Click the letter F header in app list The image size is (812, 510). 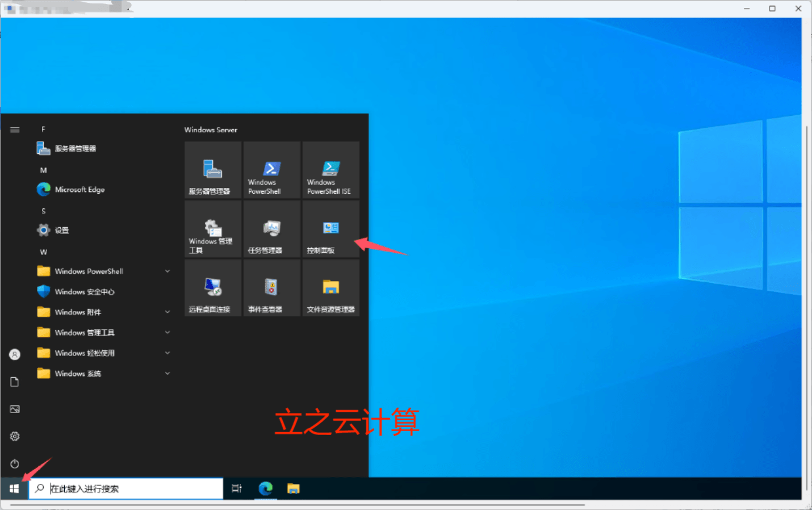pos(43,129)
